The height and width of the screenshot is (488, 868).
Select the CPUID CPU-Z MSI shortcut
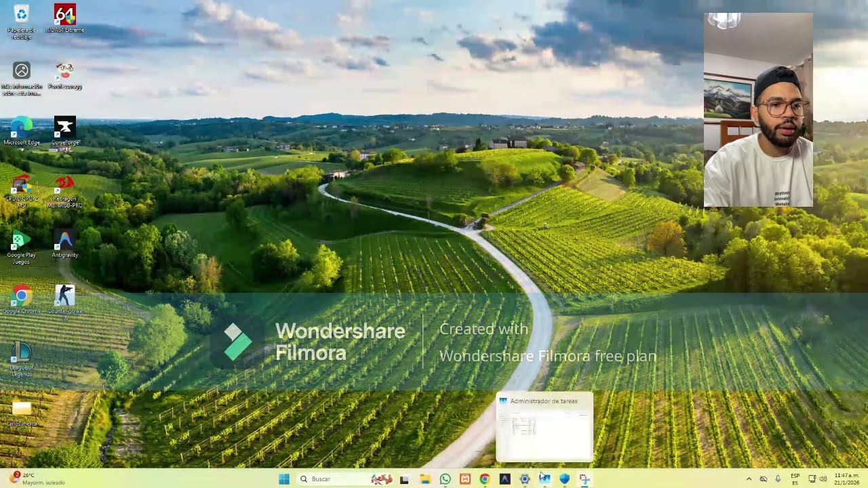pos(22,191)
